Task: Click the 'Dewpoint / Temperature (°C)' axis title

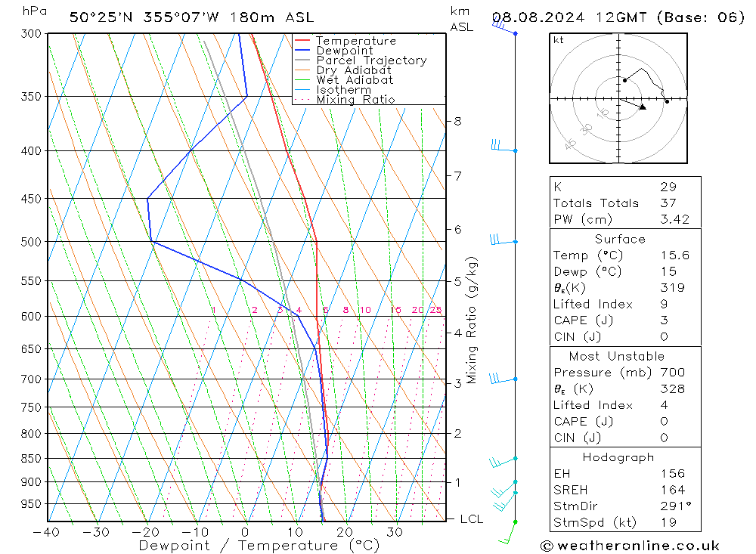Action: [x=259, y=546]
